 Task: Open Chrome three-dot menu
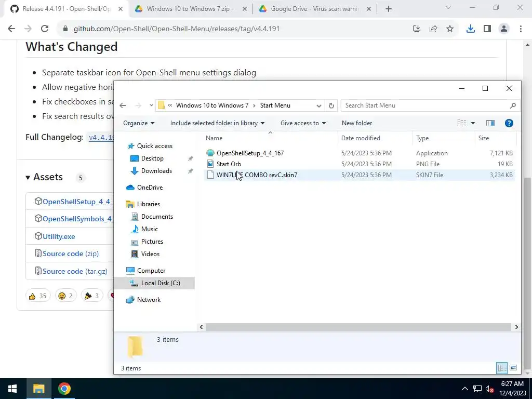(x=521, y=29)
